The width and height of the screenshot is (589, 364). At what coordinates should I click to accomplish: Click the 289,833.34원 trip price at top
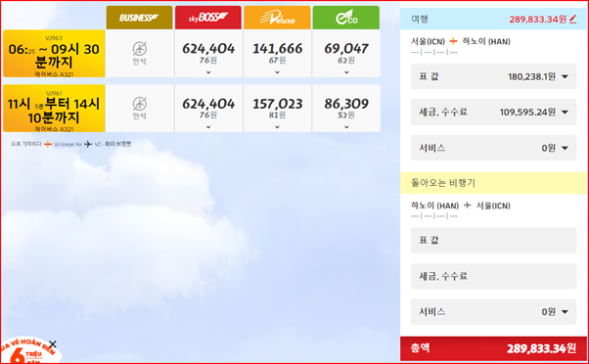click(537, 20)
